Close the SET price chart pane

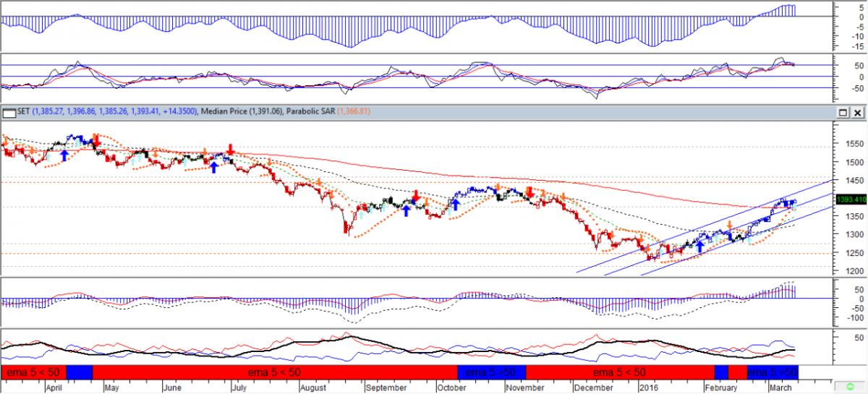(x=857, y=114)
